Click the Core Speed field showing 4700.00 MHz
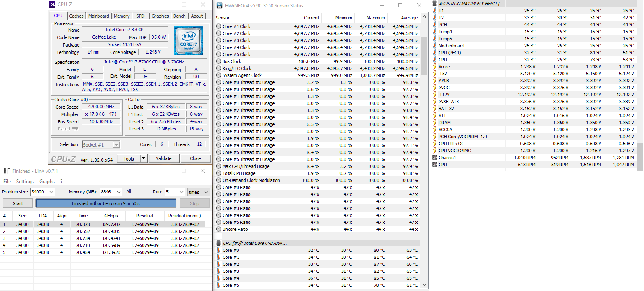The image size is (644, 291). pos(102,107)
